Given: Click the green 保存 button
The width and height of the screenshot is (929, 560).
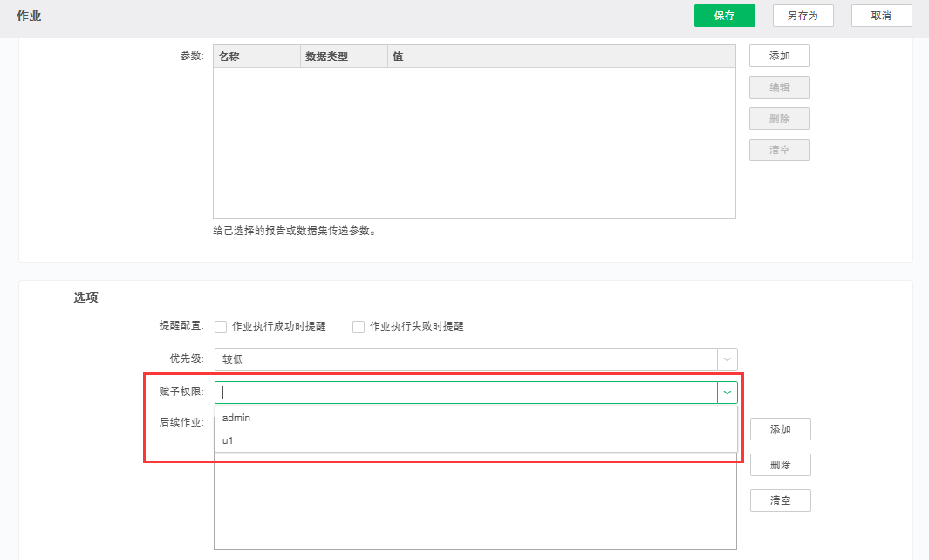Looking at the screenshot, I should pos(724,16).
